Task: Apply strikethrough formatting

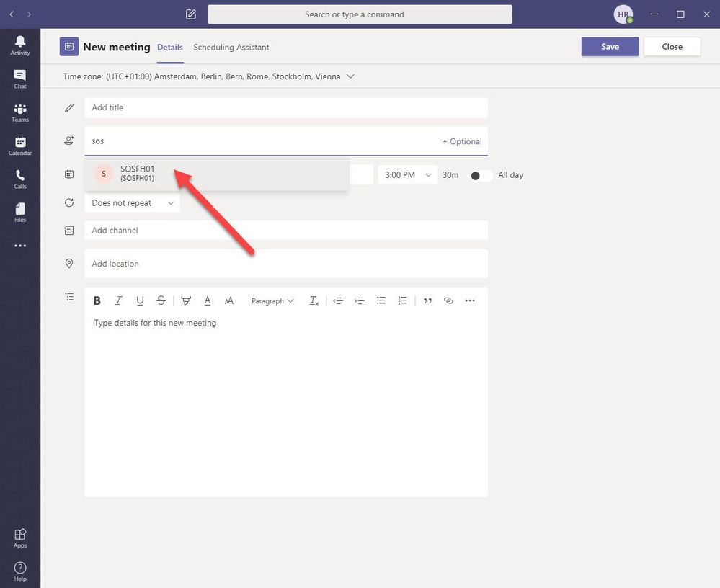Action: click(161, 300)
